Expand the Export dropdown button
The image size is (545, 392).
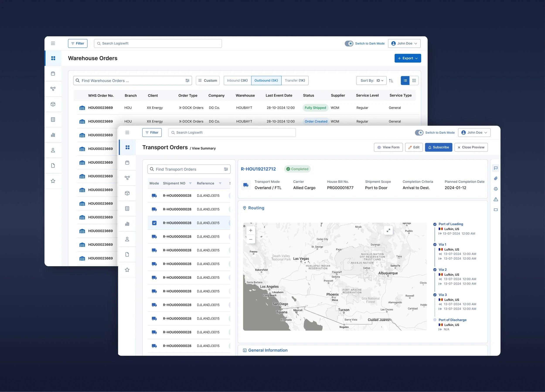[407, 58]
